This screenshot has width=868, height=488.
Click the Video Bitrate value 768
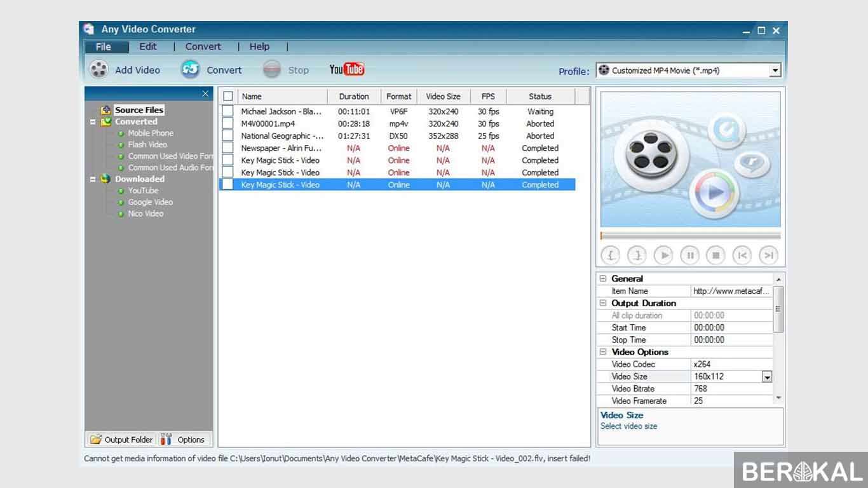[732, 389]
